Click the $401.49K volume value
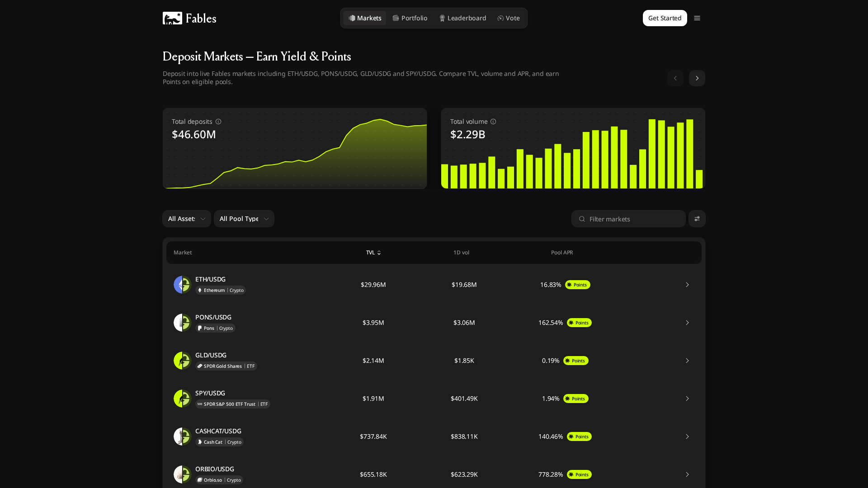This screenshot has width=868, height=488. (464, 399)
